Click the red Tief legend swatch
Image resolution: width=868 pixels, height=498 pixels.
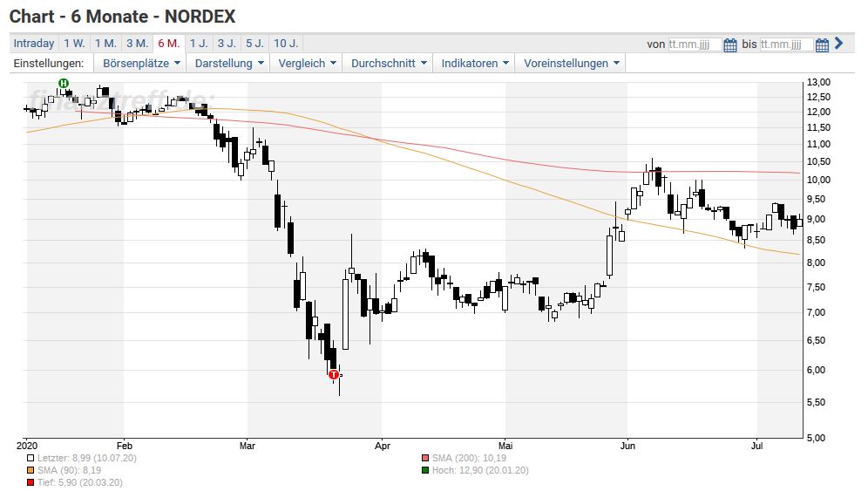click(31, 483)
